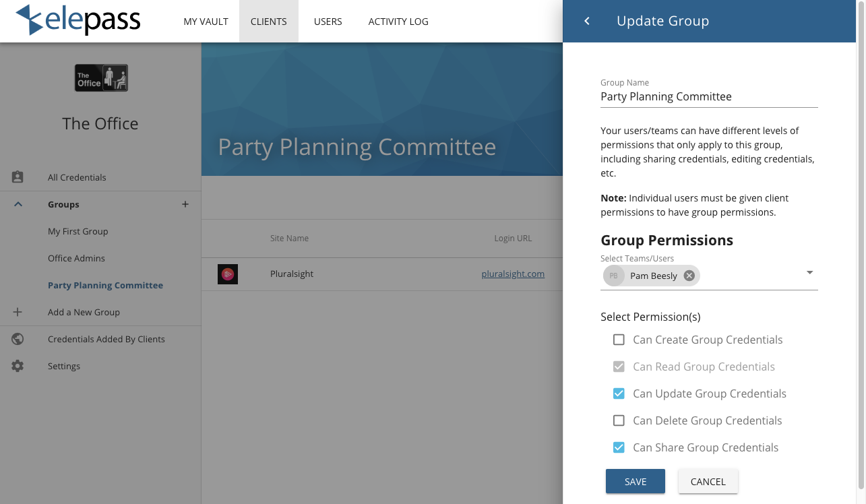
Task: Open the Select Teams/Users dropdown
Action: [x=809, y=272]
